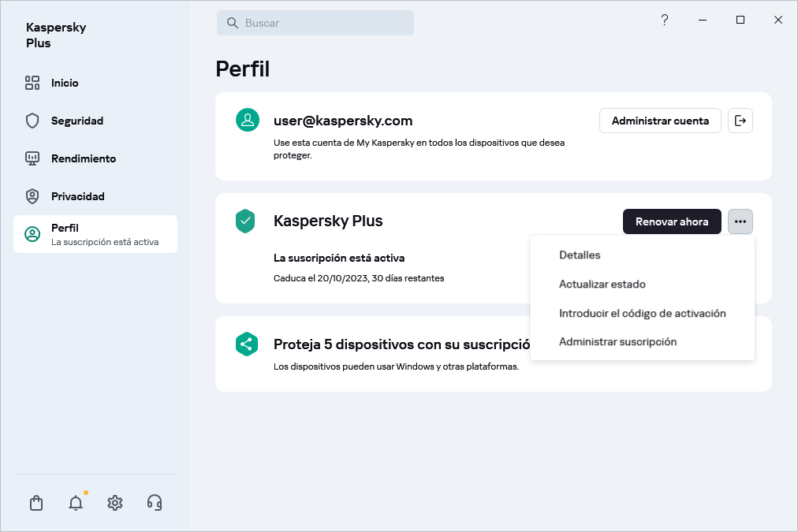Click the Administrar cuenta button
The image size is (798, 532).
(660, 121)
